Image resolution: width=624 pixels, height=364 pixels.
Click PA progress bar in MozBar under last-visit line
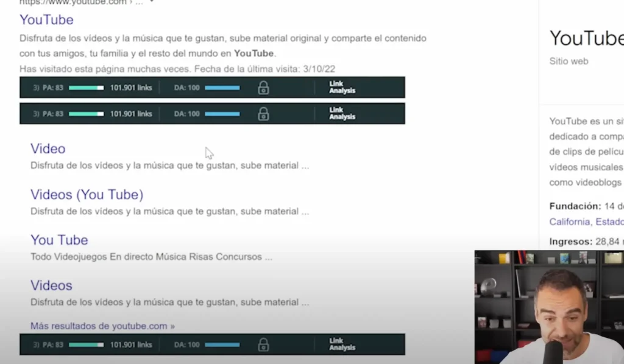[86, 88]
